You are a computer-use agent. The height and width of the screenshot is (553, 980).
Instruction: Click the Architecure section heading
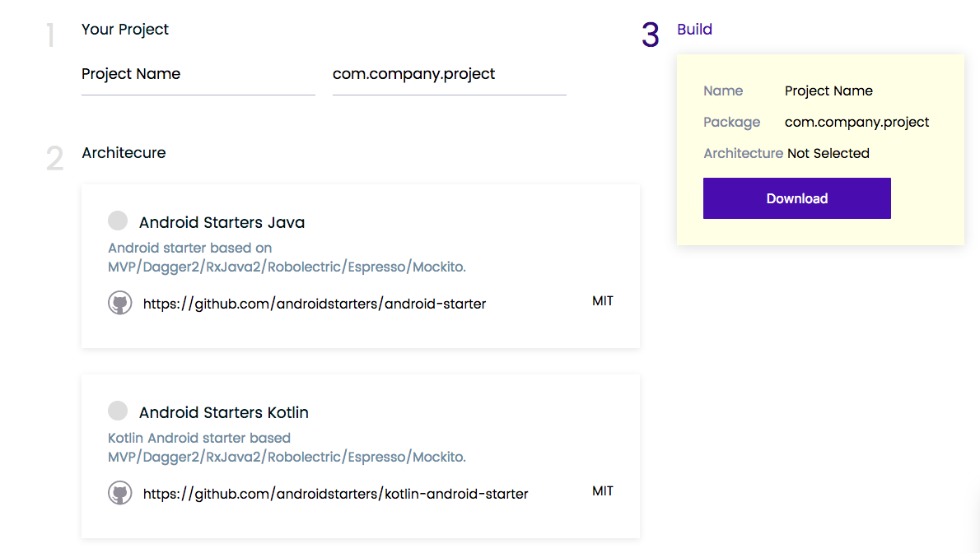click(124, 153)
